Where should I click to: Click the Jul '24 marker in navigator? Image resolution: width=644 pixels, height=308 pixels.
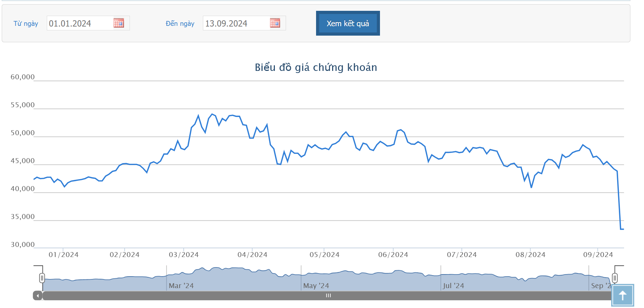click(x=453, y=286)
